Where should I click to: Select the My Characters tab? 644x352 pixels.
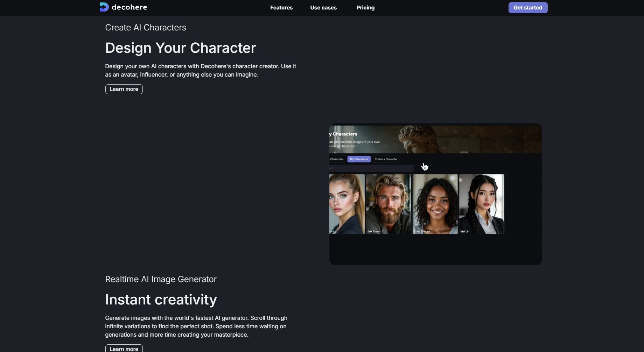tap(359, 159)
